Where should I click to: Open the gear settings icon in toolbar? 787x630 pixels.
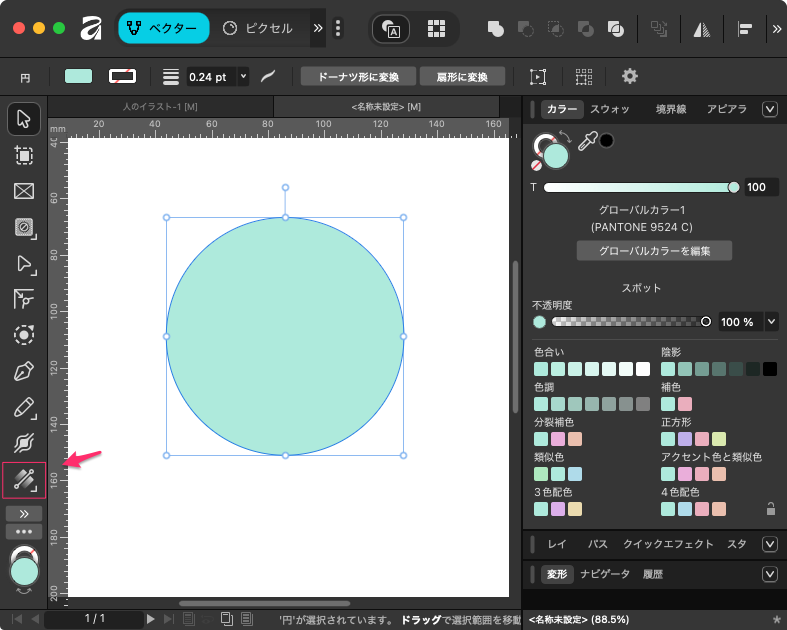(629, 76)
